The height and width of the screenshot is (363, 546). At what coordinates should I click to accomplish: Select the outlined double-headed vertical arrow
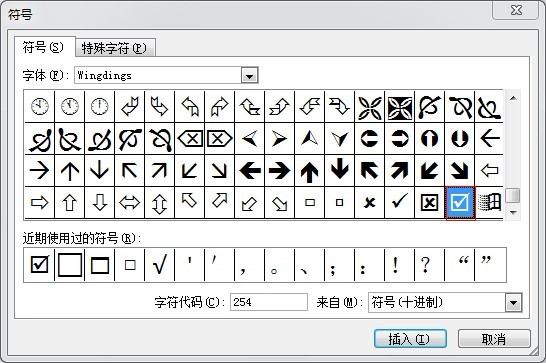coord(159,202)
